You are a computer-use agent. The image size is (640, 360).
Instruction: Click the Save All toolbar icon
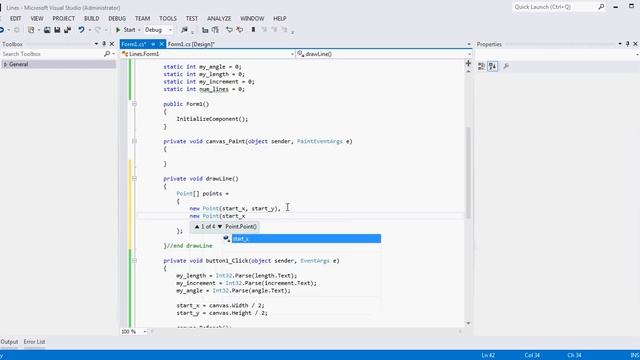pyautogui.click(x=67, y=30)
